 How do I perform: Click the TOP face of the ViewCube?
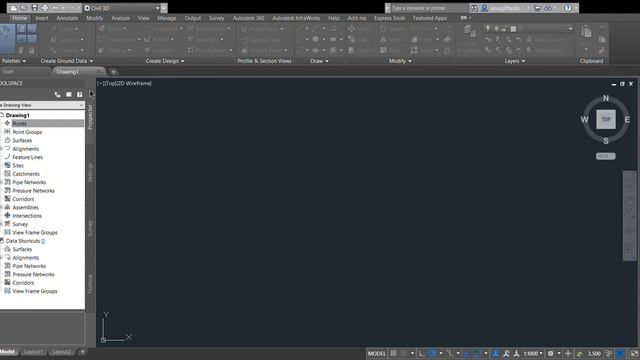[606, 120]
